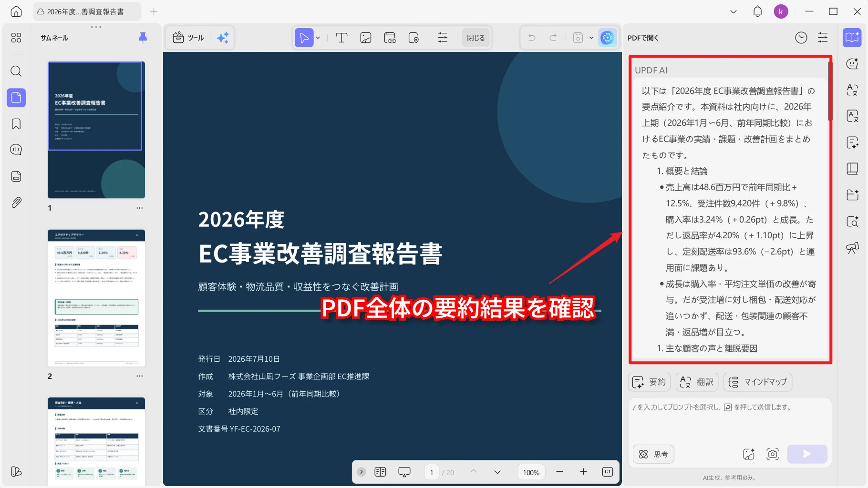Open the AI folder icon in right sidebar
Viewport: 868px width, 488px height.
(x=852, y=194)
